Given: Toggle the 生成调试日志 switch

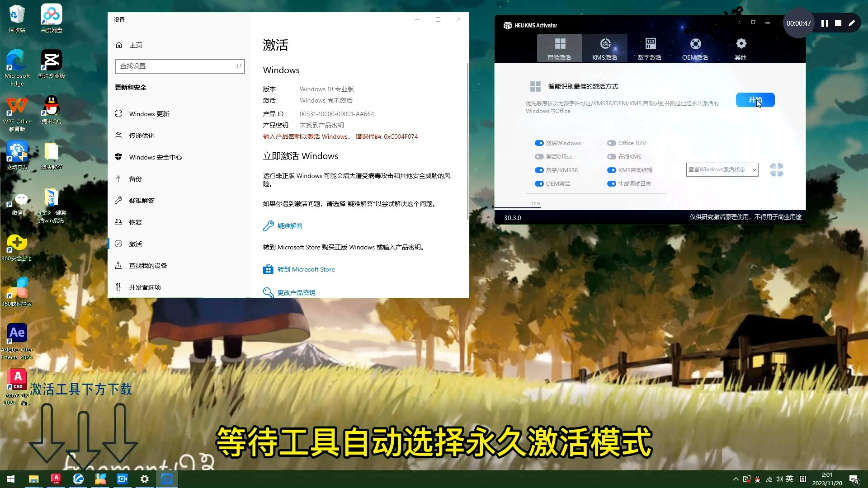Looking at the screenshot, I should click(612, 184).
